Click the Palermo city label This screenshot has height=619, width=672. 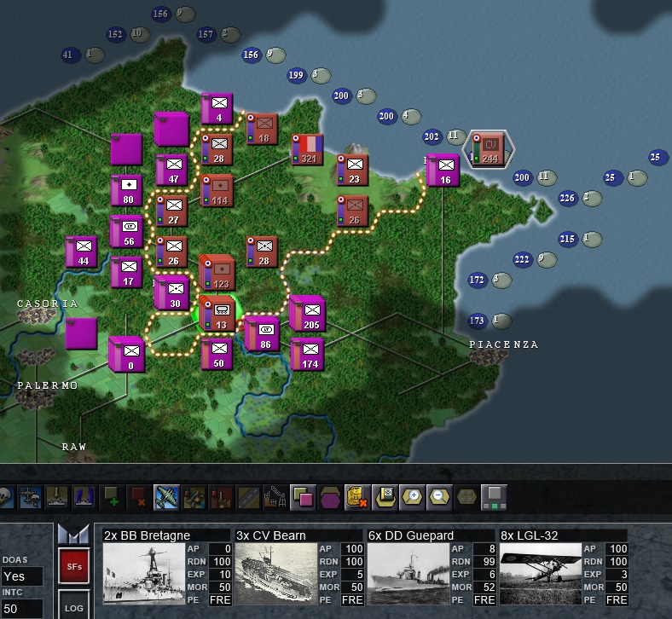point(48,385)
